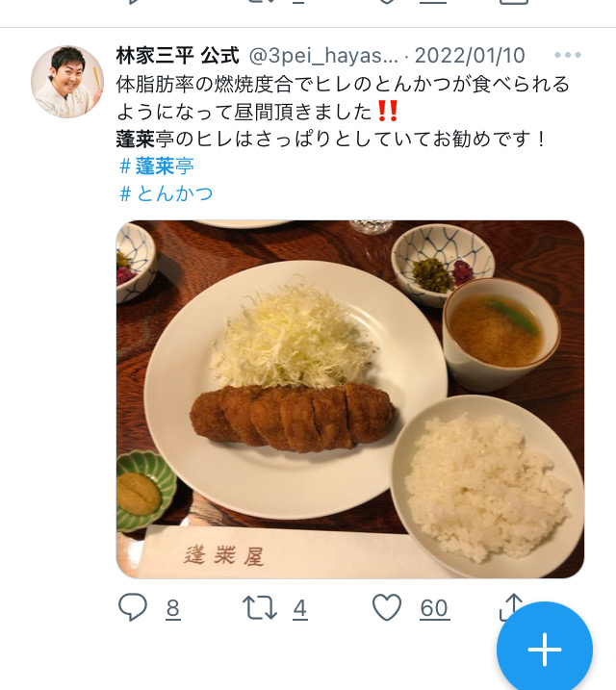Open the #とんかつ hashtag link
This screenshot has height=690, width=616.
[167, 193]
